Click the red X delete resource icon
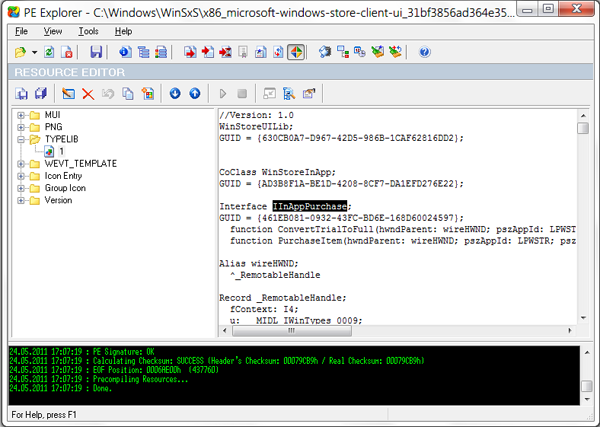The width and height of the screenshot is (600, 427). 88,94
